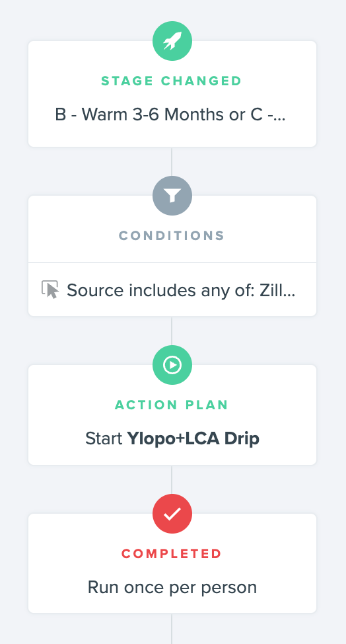346x644 pixels.
Task: Select the CONDITIONS label
Action: pos(172,235)
